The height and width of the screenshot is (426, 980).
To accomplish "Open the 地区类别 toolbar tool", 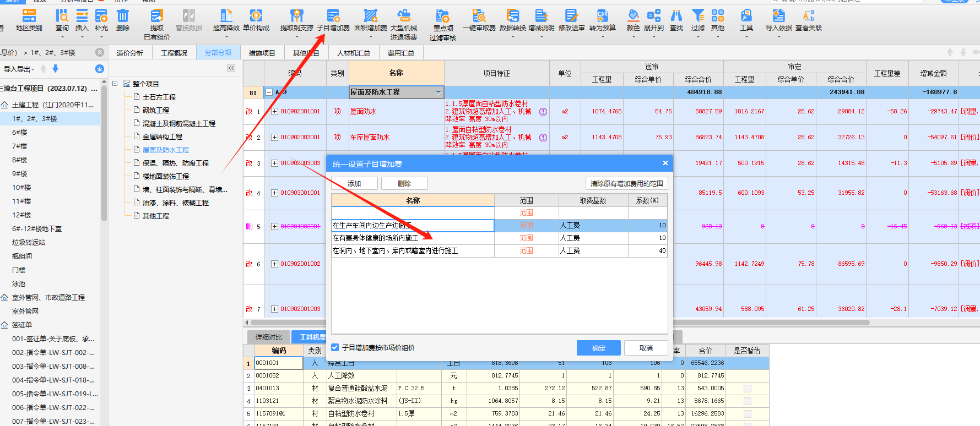I will tap(29, 20).
